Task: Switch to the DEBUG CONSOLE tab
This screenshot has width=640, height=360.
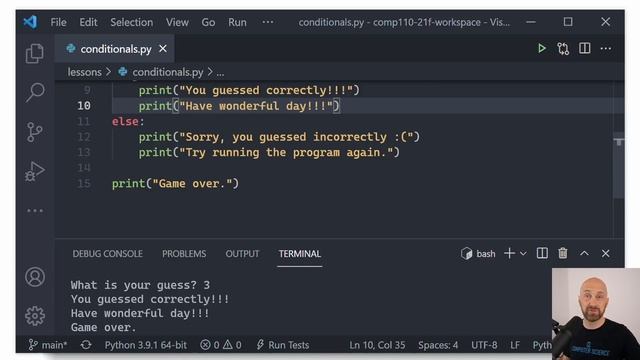Action: coord(107,253)
